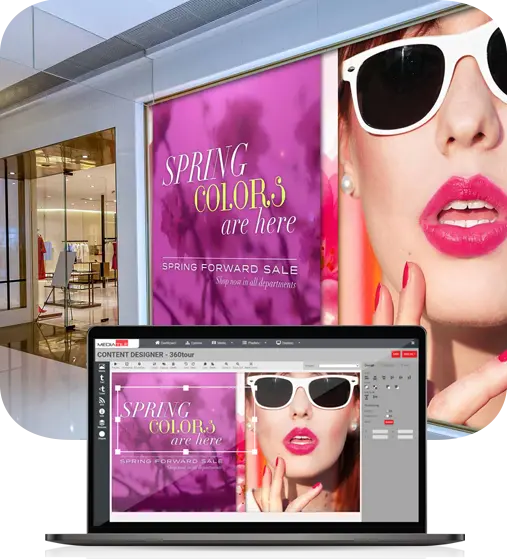This screenshot has width=507, height=559.
Task: Open the Media menu in the top bar
Action: 219,343
